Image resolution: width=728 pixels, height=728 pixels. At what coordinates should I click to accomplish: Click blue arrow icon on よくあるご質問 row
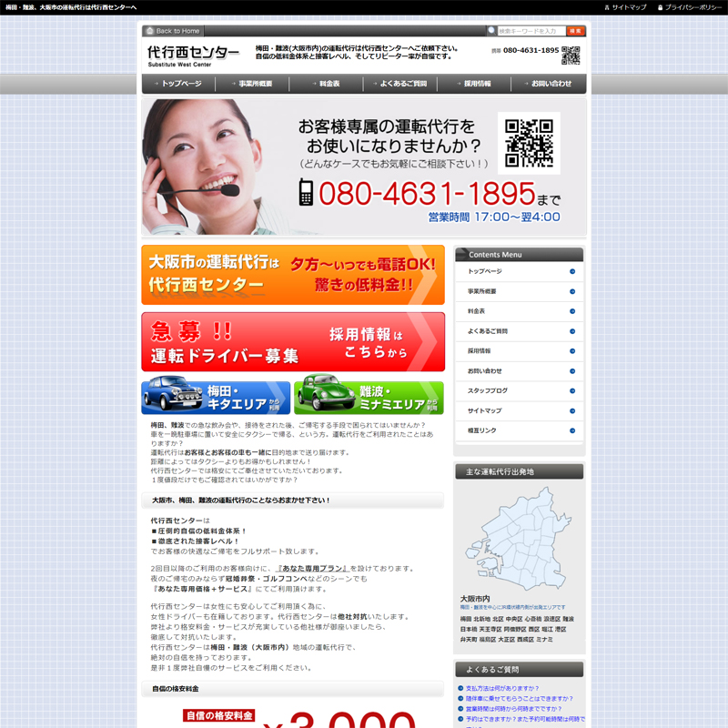click(572, 331)
